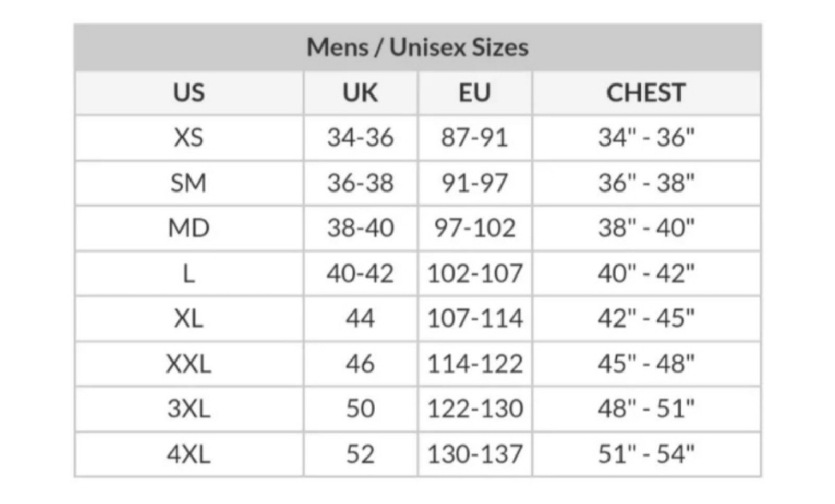
Task: Click the 3XL size cell
Action: (x=189, y=409)
